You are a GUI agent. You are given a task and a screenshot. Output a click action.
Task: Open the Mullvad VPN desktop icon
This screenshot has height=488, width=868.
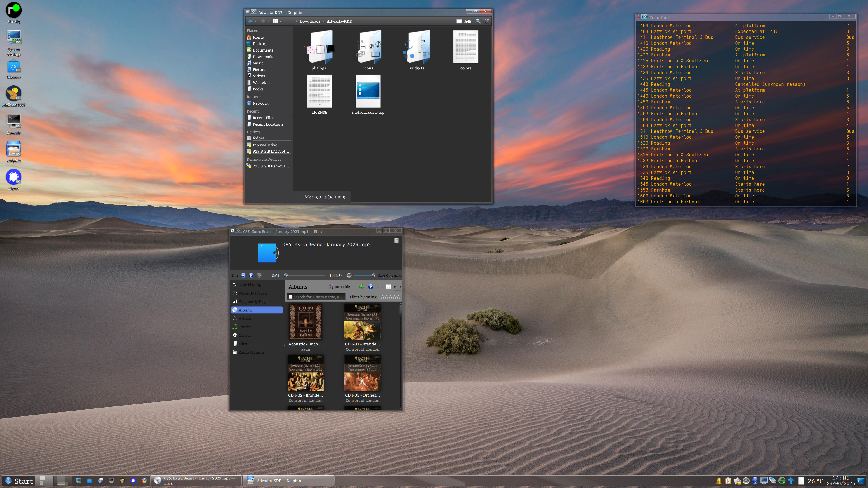point(14,96)
